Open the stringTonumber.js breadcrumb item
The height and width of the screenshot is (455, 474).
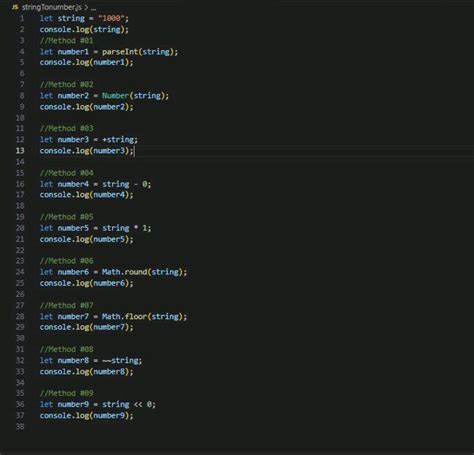click(52, 7)
